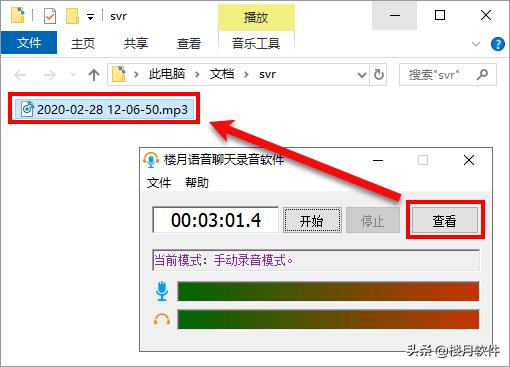Screen dimensions: 510x367
Task: Start recording with the 开始 button
Action: [312, 220]
